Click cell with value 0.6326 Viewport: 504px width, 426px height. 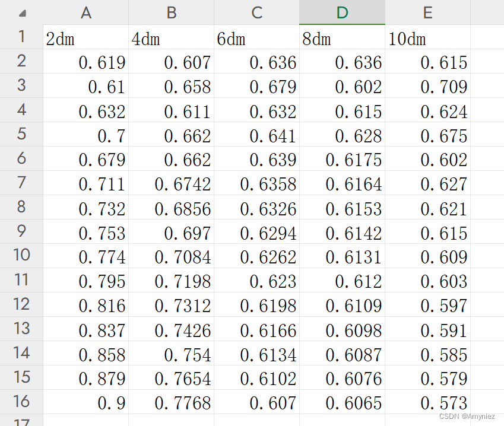point(256,207)
